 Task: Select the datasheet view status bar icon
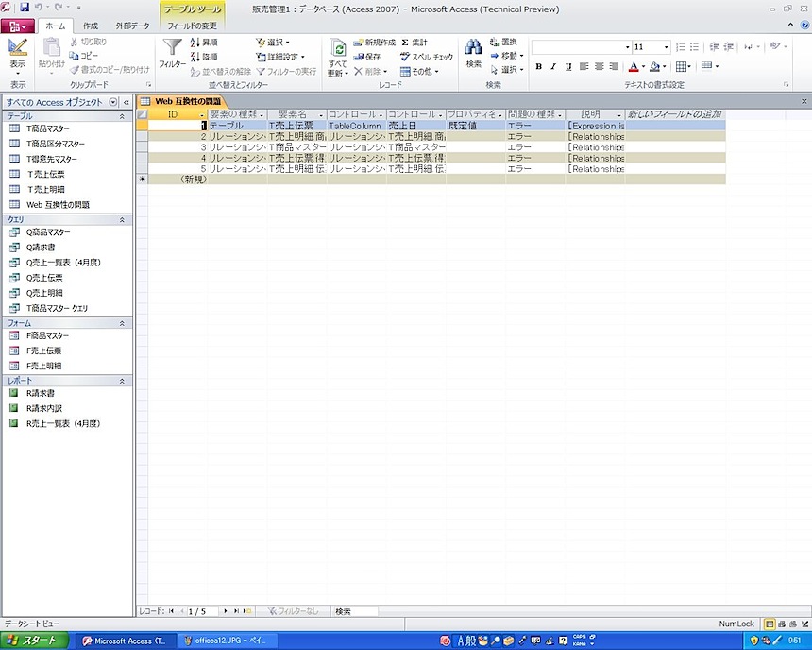[770, 624]
